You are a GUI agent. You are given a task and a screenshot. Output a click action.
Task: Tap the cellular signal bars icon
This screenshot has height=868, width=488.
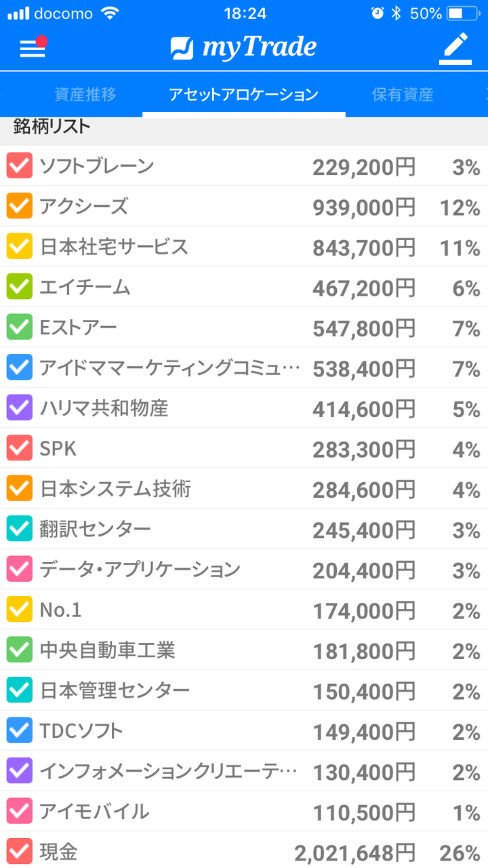[18, 14]
